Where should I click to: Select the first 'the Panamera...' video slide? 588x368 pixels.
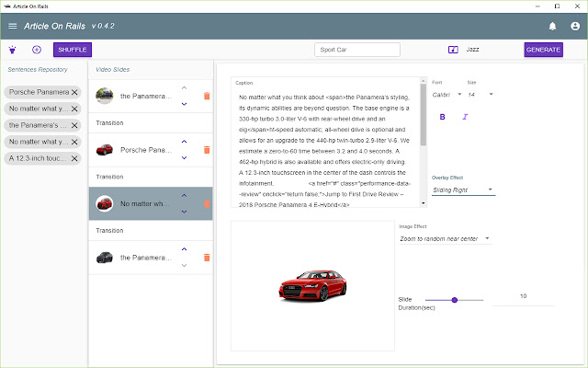click(151, 96)
